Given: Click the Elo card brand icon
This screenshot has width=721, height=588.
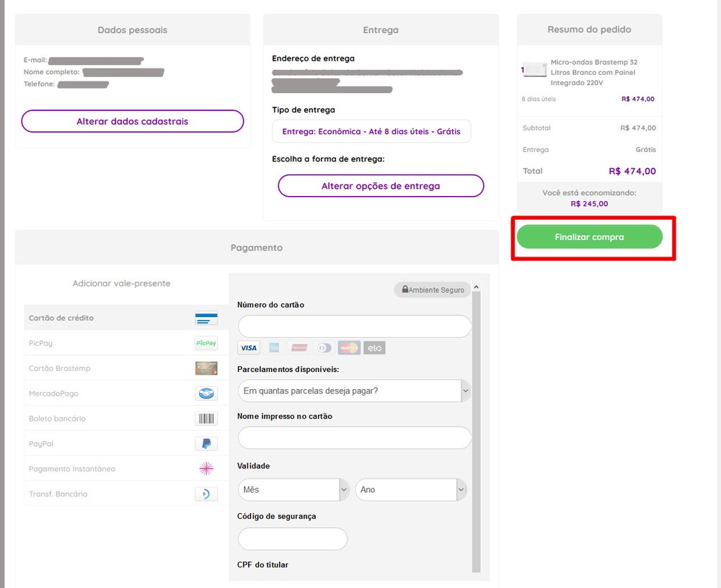Looking at the screenshot, I should [x=374, y=348].
